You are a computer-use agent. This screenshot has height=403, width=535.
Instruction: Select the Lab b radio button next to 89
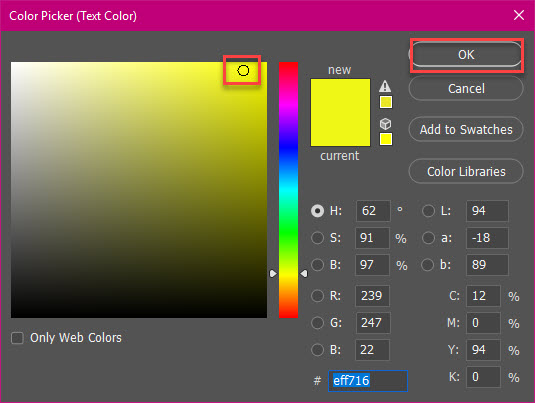point(428,265)
